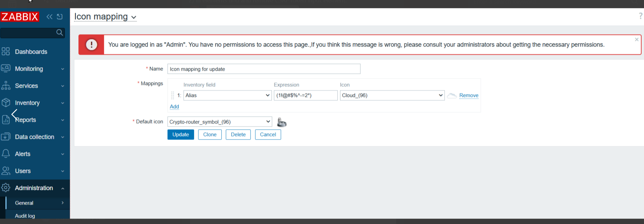
Task: Remove the first mapping row
Action: tap(469, 95)
